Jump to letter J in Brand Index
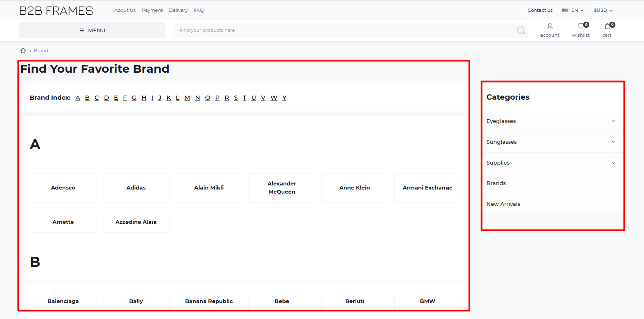This screenshot has height=319, width=644. (x=160, y=98)
